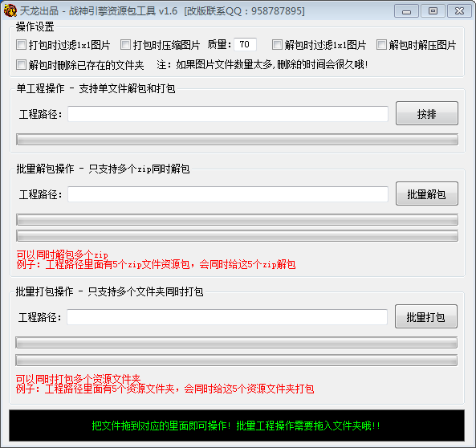Check 解包时过滤1x1图片 option
476x448 pixels.
point(277,45)
